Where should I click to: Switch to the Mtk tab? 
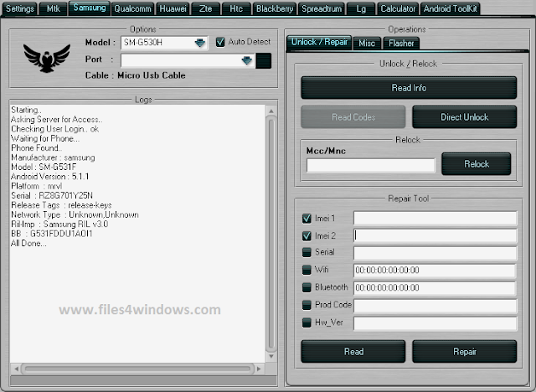53,8
